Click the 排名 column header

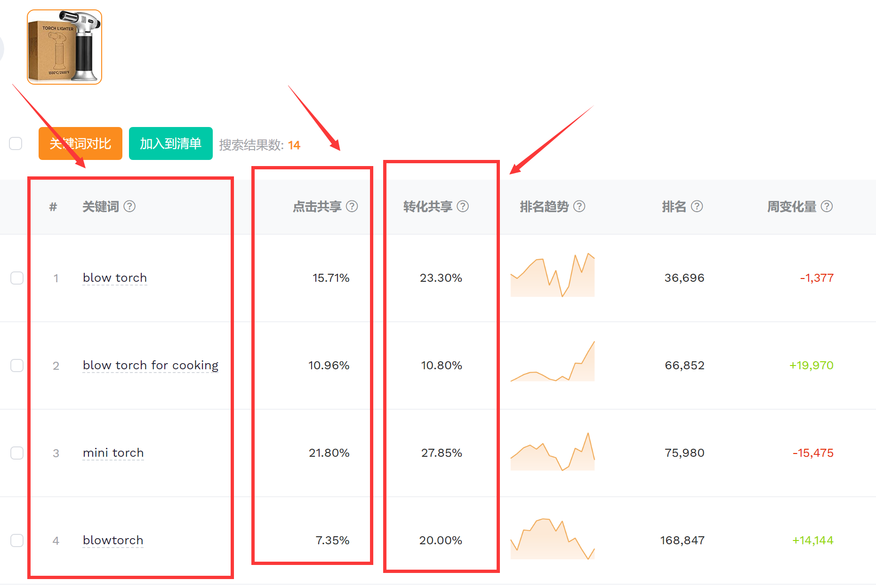[x=674, y=207]
